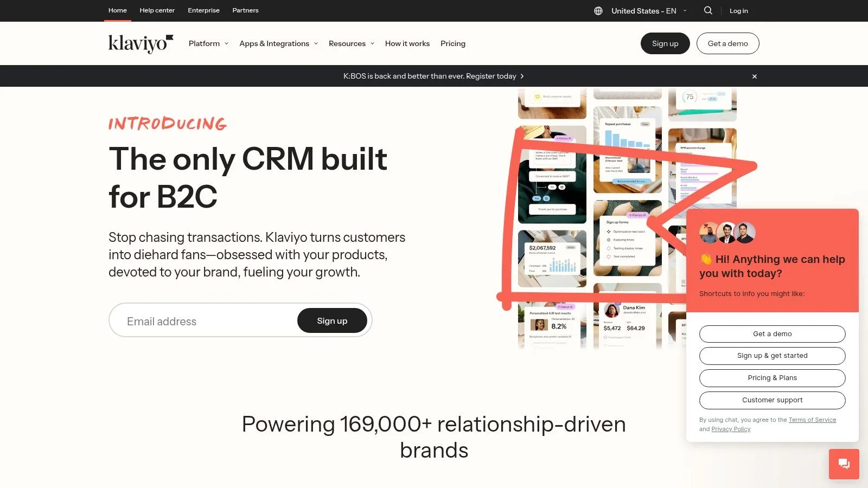This screenshot has height=488, width=868.
Task: Expand the Apps & Integrations menu
Action: coord(279,43)
